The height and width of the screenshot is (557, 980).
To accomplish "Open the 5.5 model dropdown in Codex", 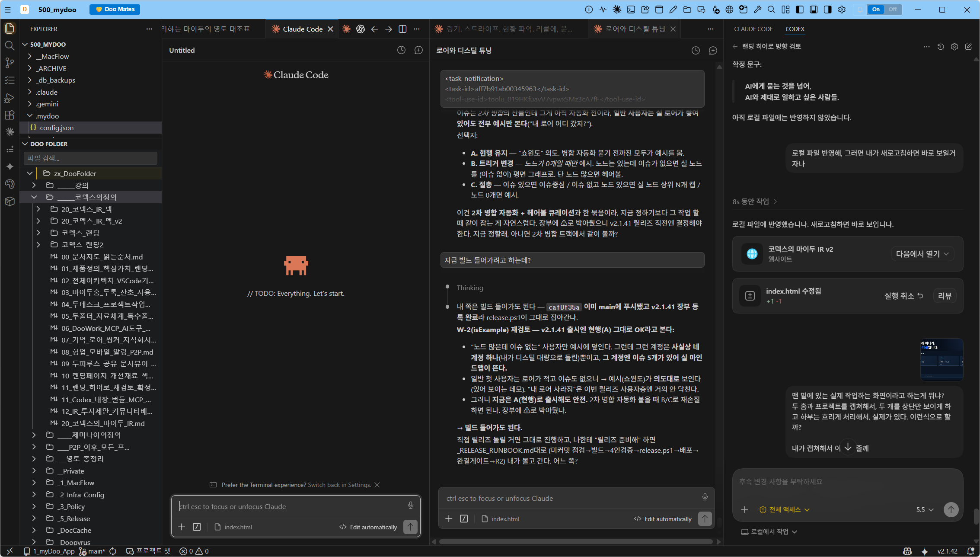I will [x=925, y=509].
